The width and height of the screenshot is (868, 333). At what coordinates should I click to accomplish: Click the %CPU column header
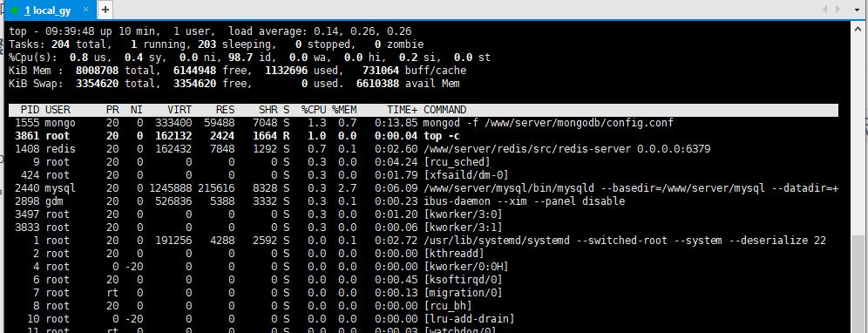point(314,110)
